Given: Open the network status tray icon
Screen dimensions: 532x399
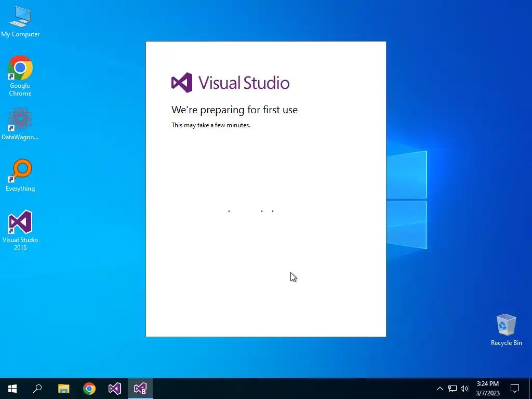Looking at the screenshot, I should coord(453,389).
